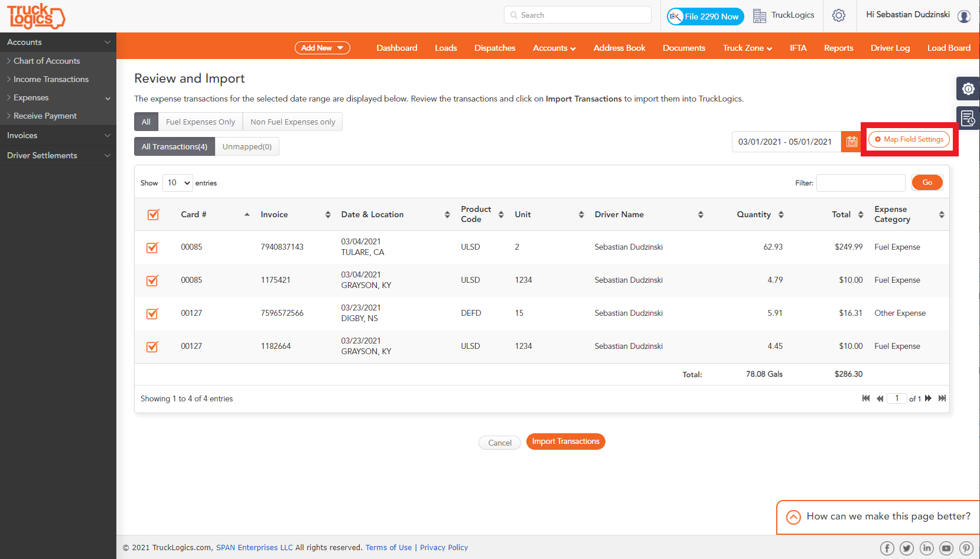
Task: Sort table by Unit column arrows
Action: click(581, 214)
